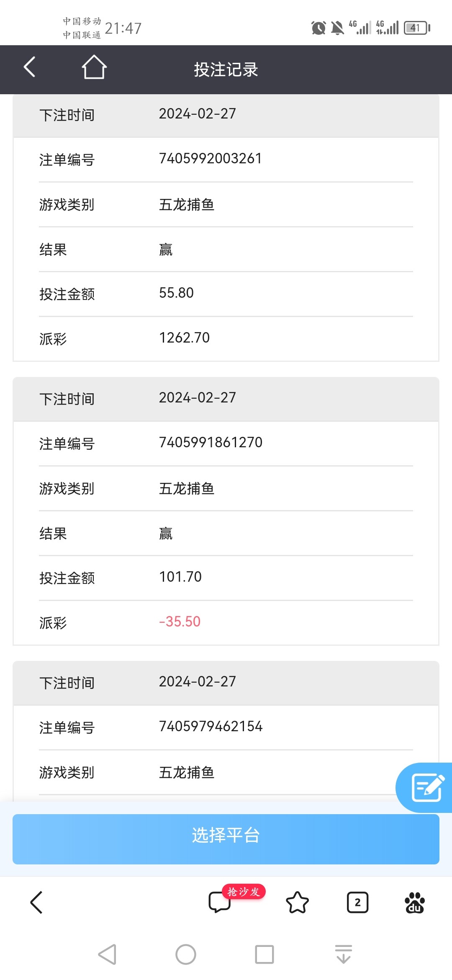Open Android recent apps square
452x980 pixels.
(x=265, y=954)
